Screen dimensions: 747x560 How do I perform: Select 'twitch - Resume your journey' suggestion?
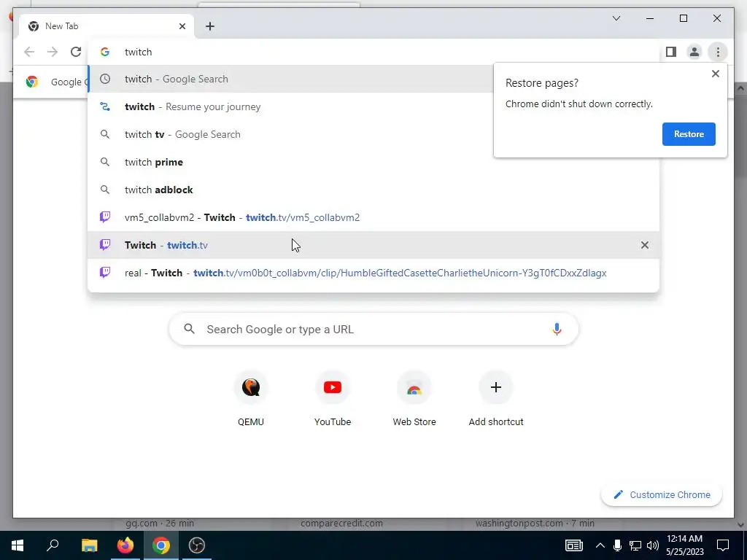coord(290,106)
